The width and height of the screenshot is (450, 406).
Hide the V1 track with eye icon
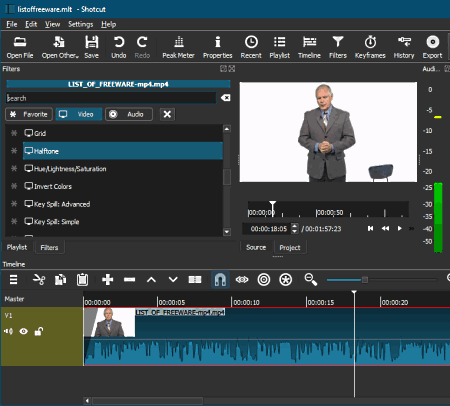pyautogui.click(x=24, y=331)
